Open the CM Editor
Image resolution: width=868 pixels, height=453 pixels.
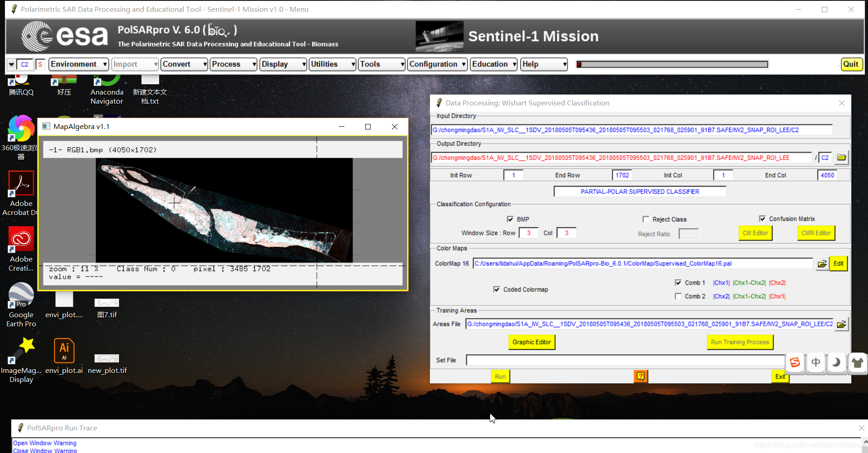coord(755,233)
